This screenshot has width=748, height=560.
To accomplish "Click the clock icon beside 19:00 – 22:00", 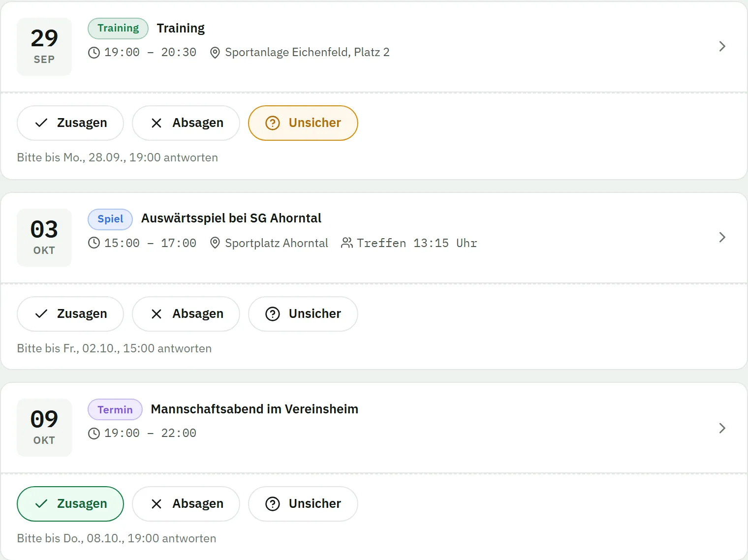I will [94, 434].
